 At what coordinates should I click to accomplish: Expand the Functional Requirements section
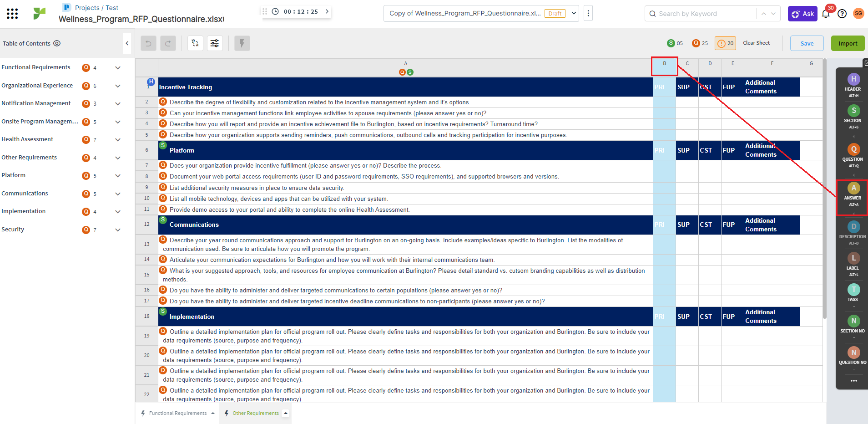point(118,68)
